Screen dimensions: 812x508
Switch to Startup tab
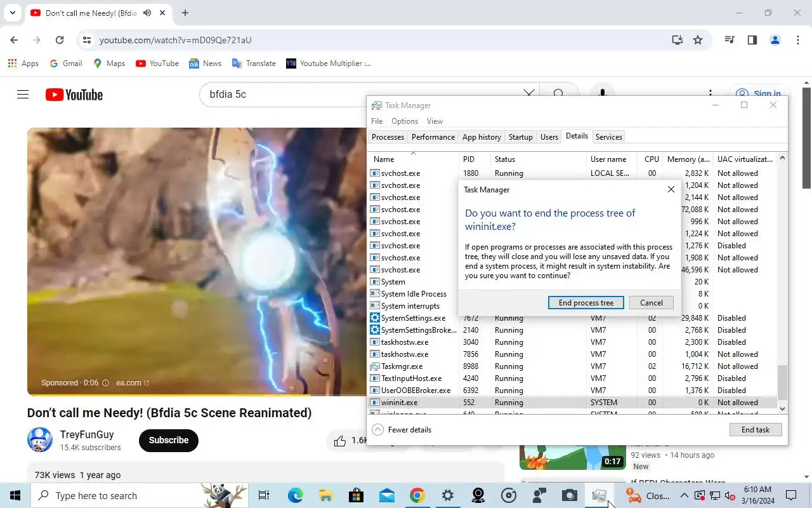(521, 137)
